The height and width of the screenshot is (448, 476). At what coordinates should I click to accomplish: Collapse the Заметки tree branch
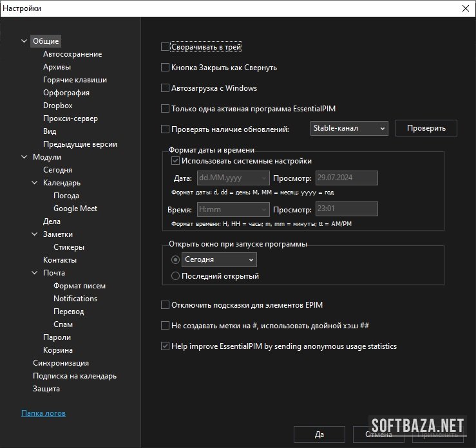point(35,234)
